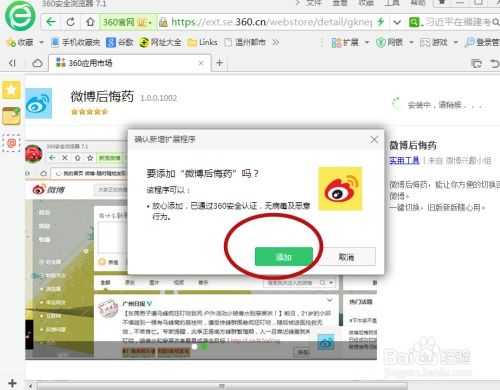Click the 360官网 site badge
This screenshot has height=390, width=500.
coord(127,22)
